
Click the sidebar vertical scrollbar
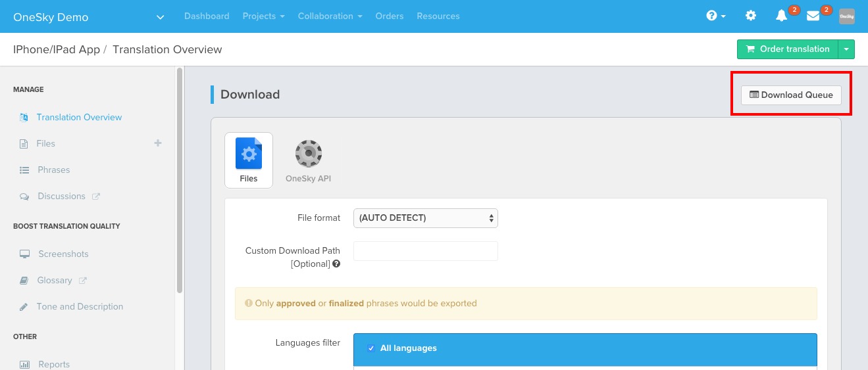[x=180, y=181]
